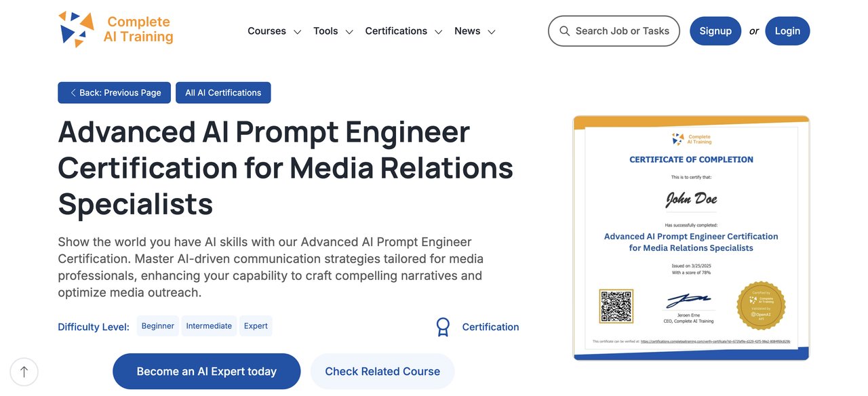The height and width of the screenshot is (396, 868).
Task: Click the Complete AI Training logo
Action: point(115,30)
